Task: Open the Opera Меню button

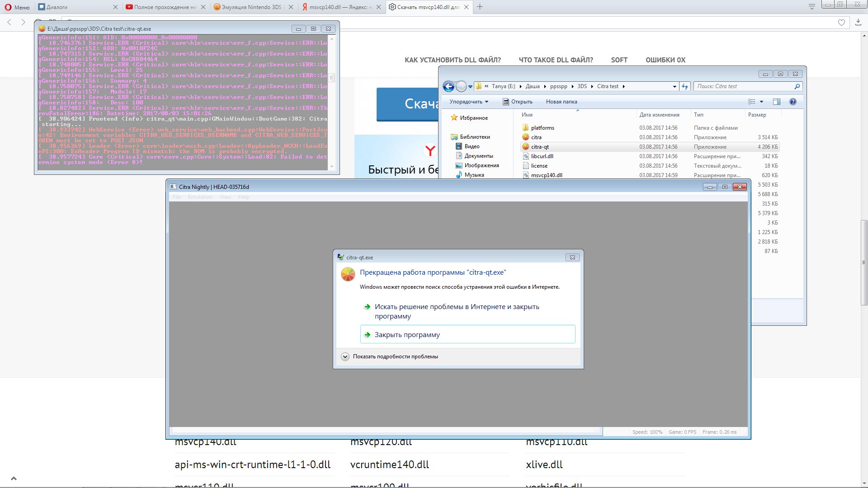Action: (17, 7)
